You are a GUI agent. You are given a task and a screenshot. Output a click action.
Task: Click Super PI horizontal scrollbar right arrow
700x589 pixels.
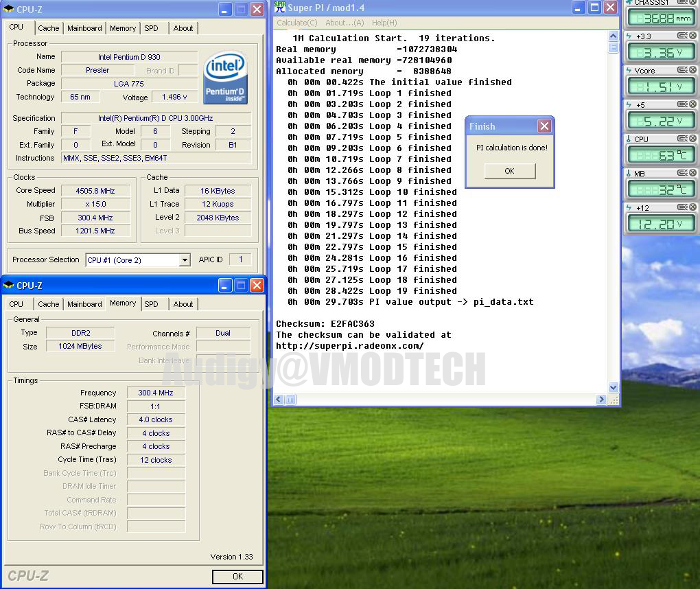(601, 400)
